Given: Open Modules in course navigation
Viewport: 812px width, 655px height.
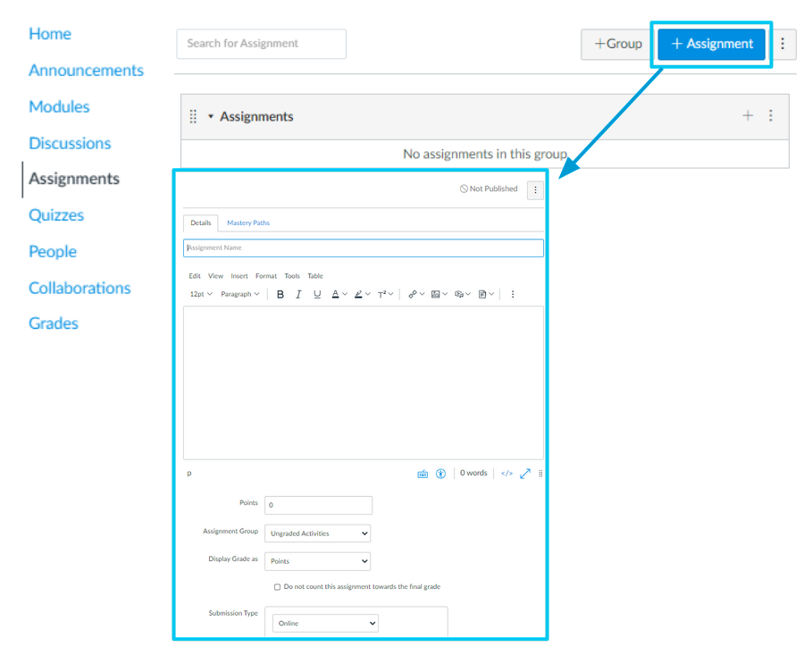Looking at the screenshot, I should (x=59, y=106).
